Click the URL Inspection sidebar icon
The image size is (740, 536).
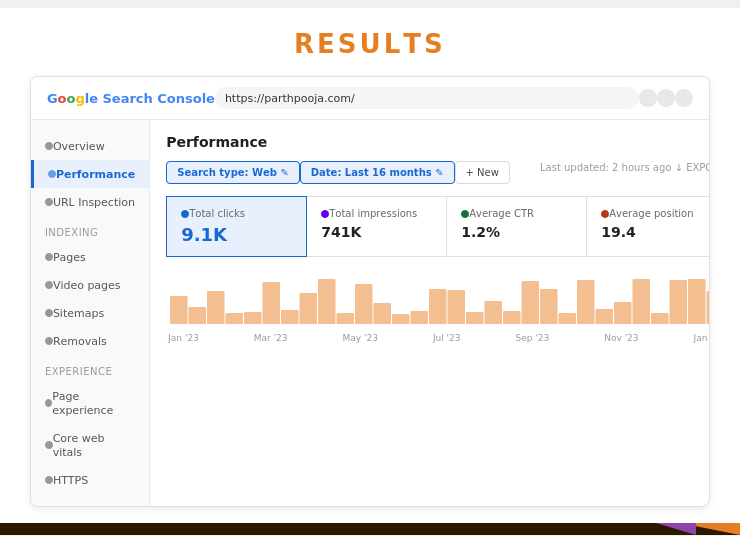(x=49, y=202)
